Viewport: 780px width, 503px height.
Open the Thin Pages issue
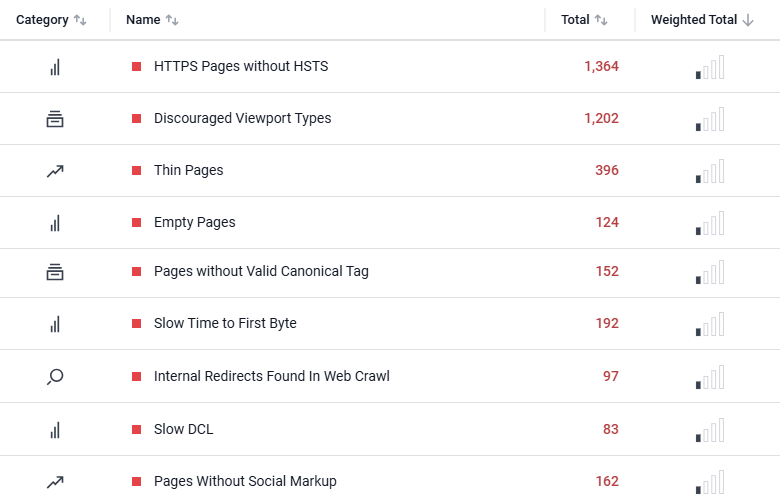click(x=188, y=171)
